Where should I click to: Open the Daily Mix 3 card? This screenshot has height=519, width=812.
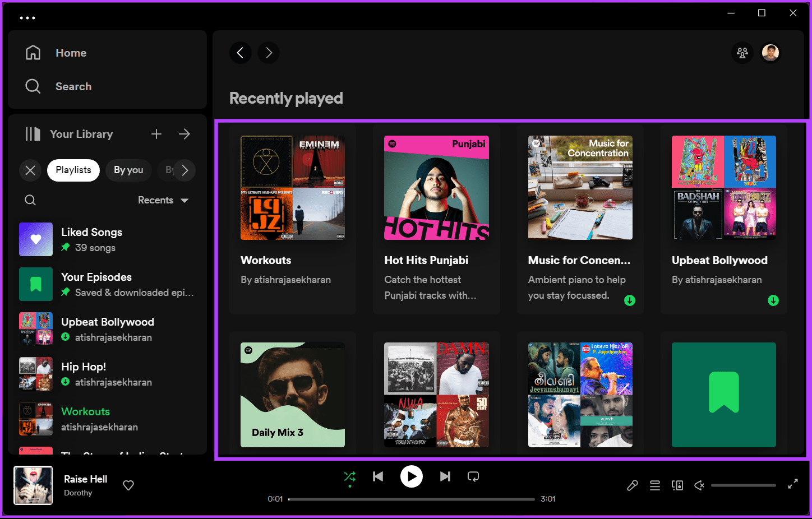click(293, 395)
